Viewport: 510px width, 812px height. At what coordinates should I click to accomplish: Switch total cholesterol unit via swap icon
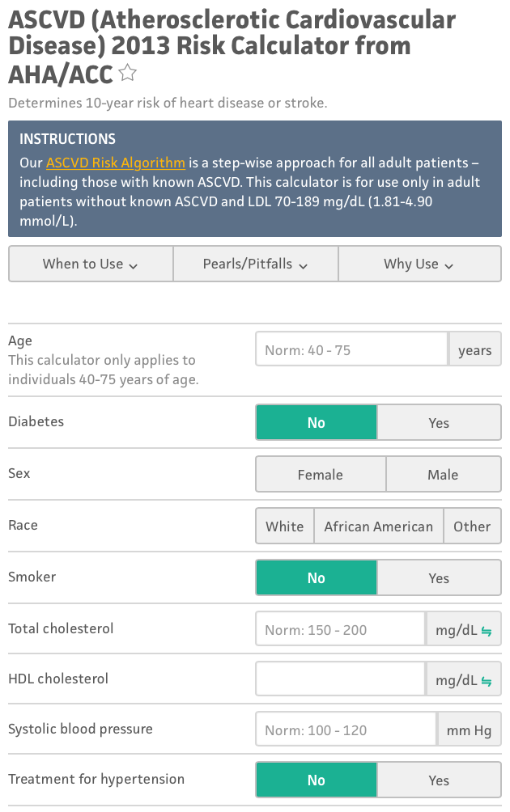click(x=487, y=630)
